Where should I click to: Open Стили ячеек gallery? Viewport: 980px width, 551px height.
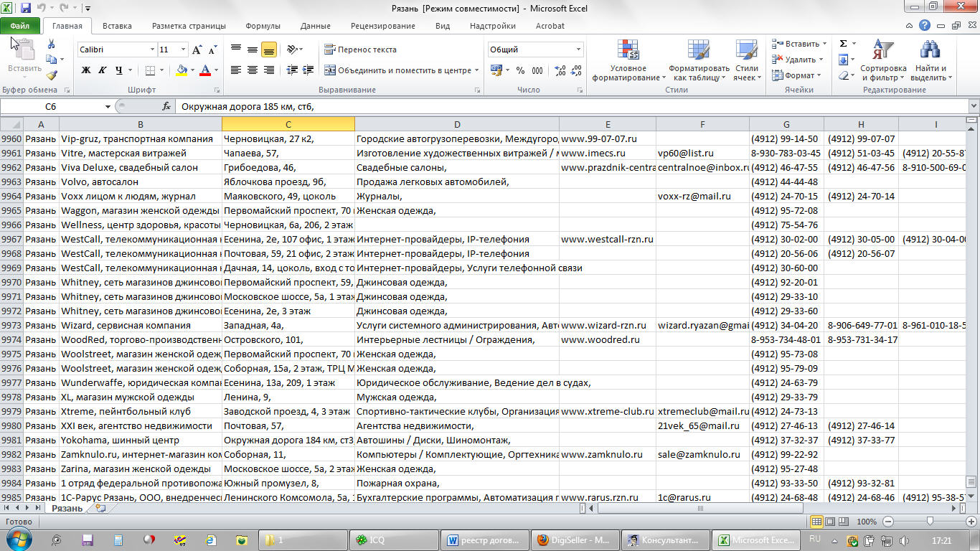[x=747, y=61]
